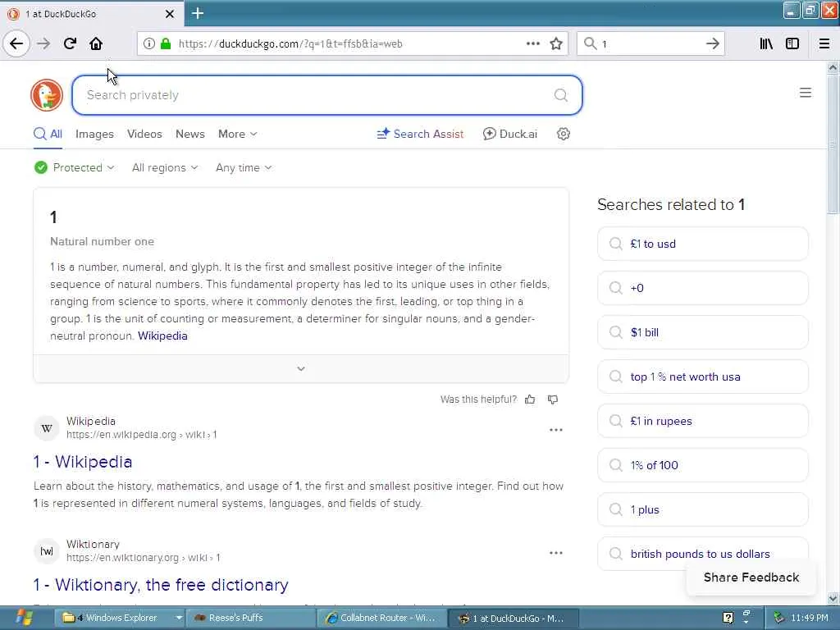Search related 'top 1 % net worth usa'
Viewport: 840px width, 630px height.
point(702,377)
